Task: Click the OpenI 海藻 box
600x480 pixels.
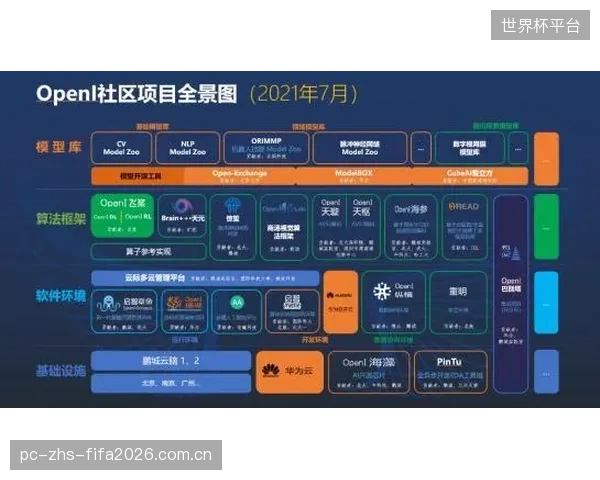Action: pos(369,372)
